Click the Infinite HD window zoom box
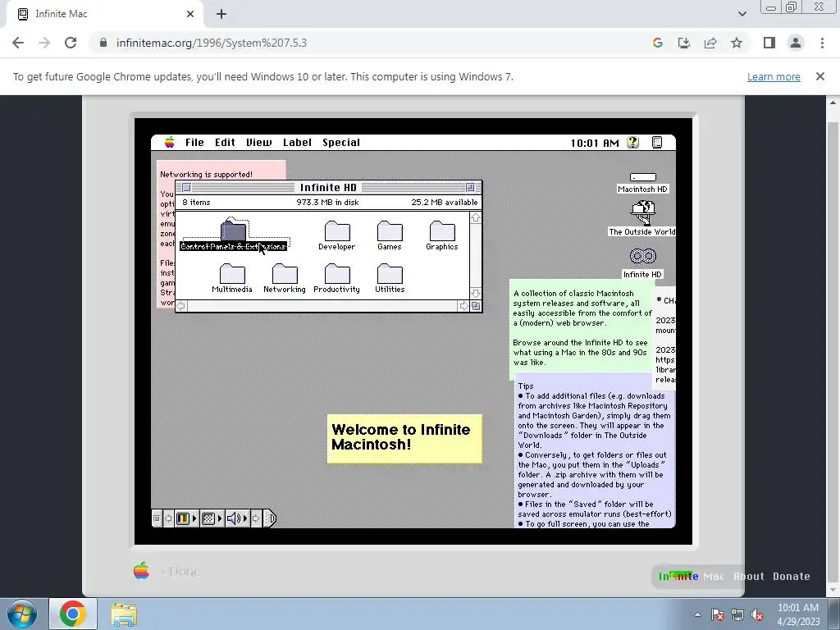 [x=470, y=188]
